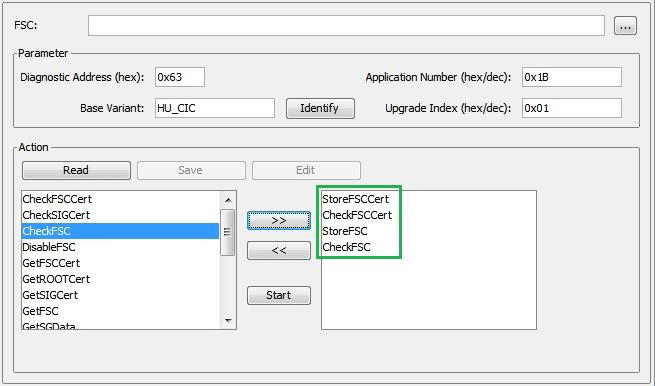Viewport: 655px width, 386px height.
Task: Add selected action with the >> button
Action: (279, 220)
